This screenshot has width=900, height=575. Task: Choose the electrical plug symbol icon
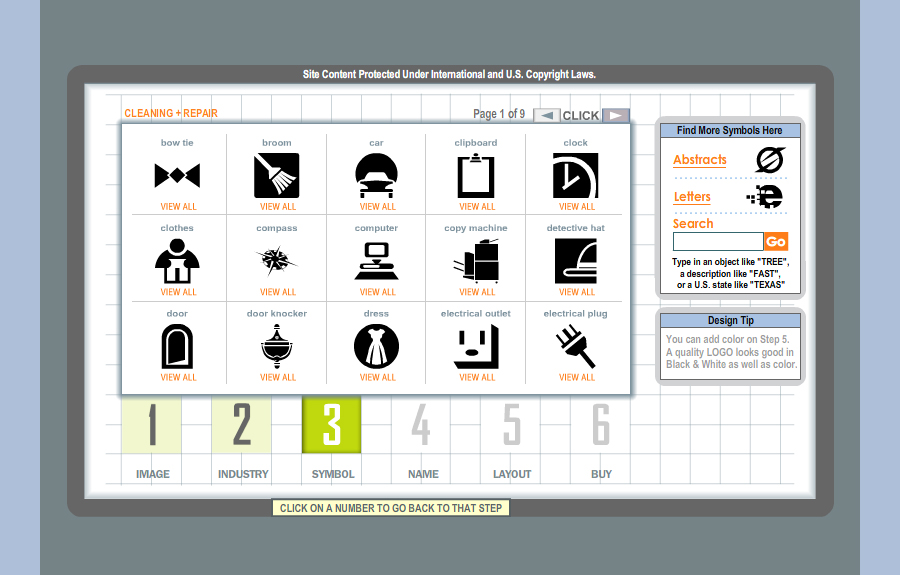click(576, 347)
